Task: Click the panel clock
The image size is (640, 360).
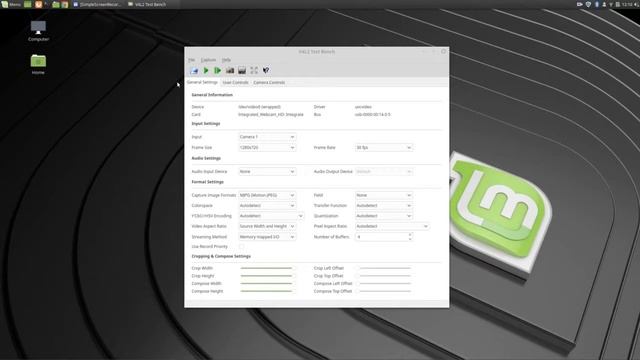Action: pyautogui.click(x=628, y=4)
